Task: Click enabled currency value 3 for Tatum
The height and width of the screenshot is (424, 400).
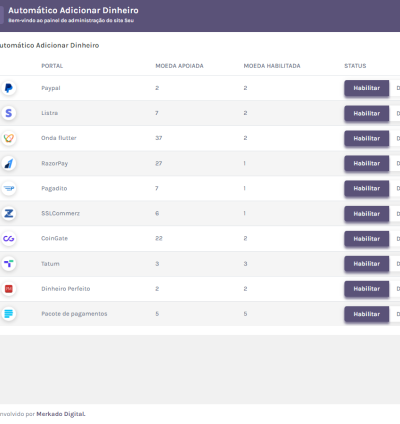Action: (x=245, y=264)
